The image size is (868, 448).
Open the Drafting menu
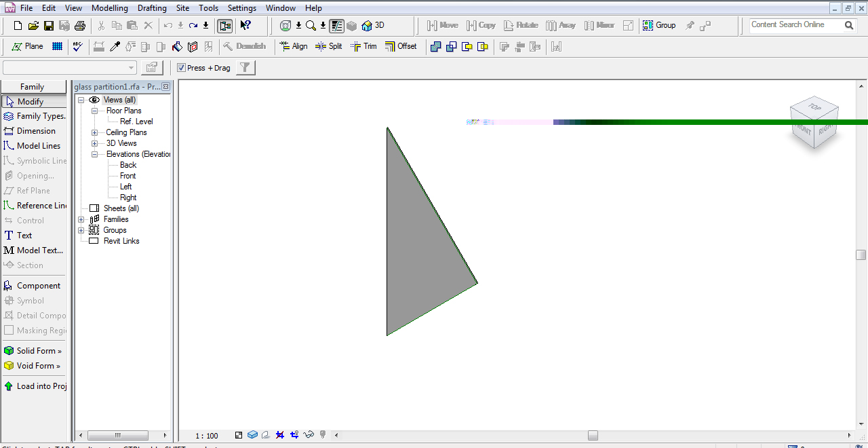[x=152, y=8]
